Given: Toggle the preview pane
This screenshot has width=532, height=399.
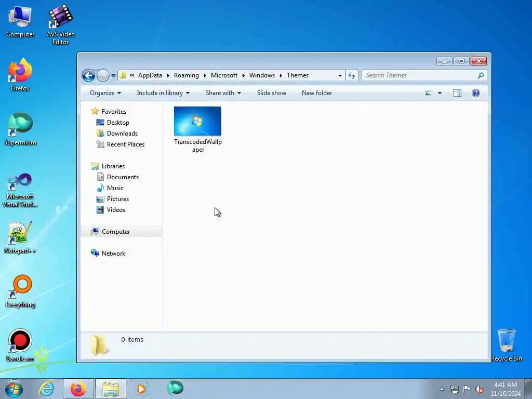Looking at the screenshot, I should click(457, 93).
